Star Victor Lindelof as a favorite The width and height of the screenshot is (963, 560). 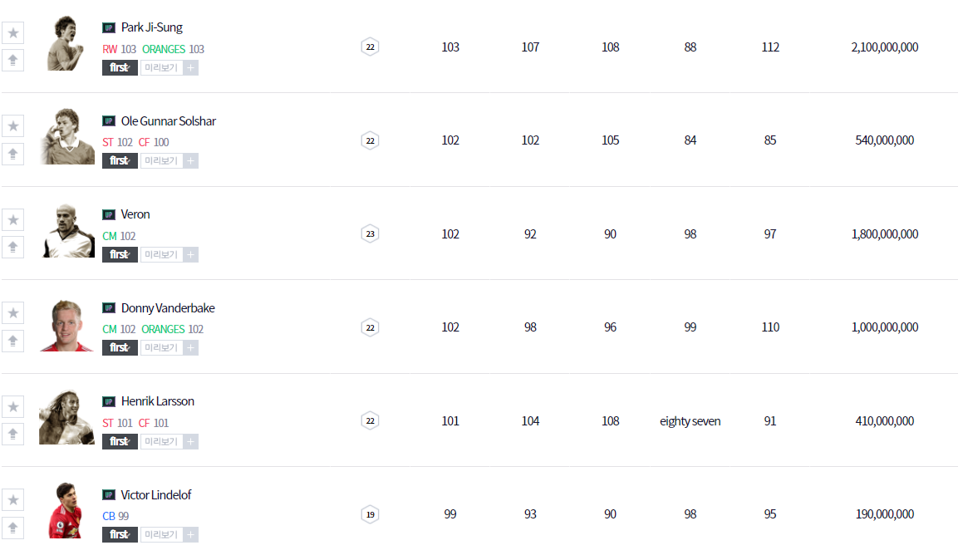point(13,500)
